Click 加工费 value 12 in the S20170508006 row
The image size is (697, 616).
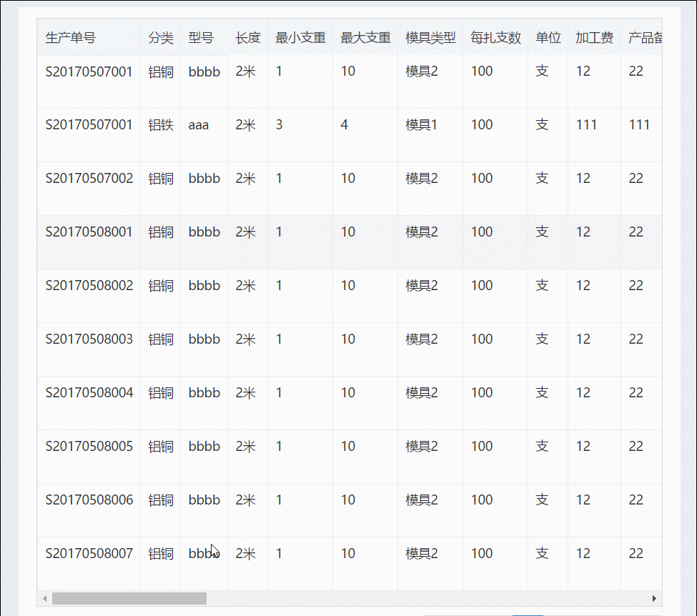click(583, 500)
